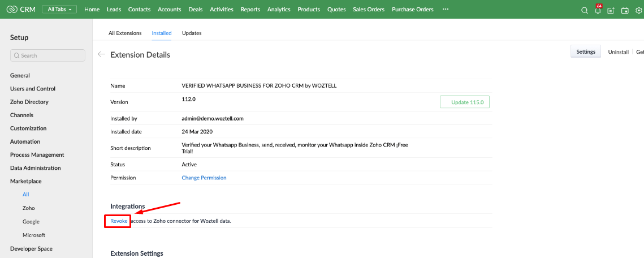Viewport: 644px width, 258px height.
Task: Select Zoho under Marketplace
Action: point(29,208)
